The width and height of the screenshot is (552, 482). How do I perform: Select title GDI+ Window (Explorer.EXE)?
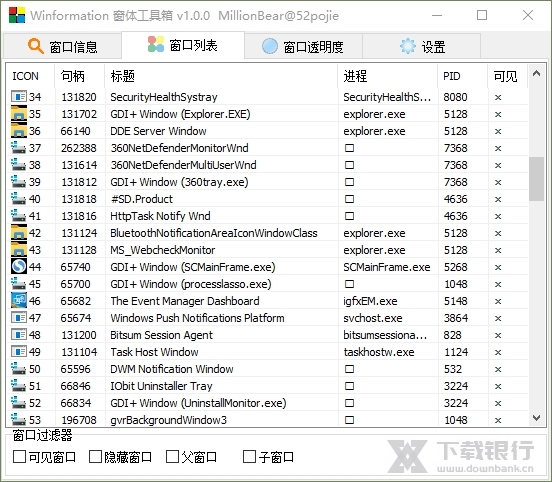[x=180, y=114]
